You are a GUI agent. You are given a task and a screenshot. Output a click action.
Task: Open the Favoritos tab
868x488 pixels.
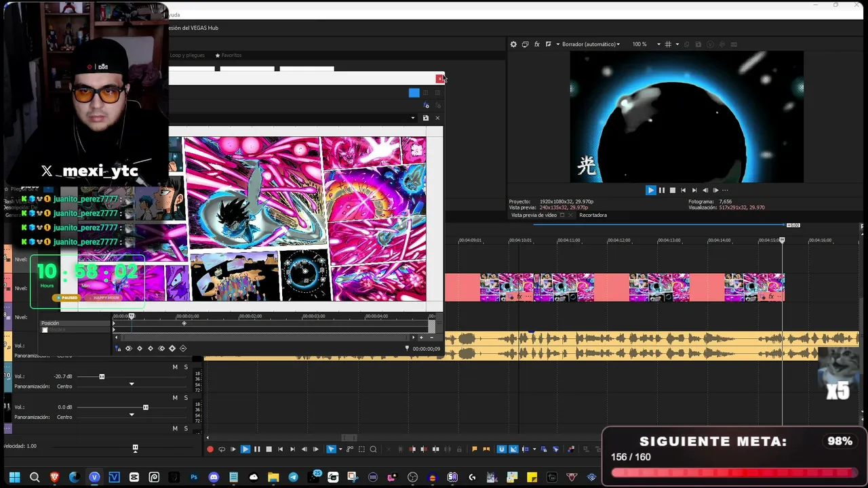click(x=228, y=55)
